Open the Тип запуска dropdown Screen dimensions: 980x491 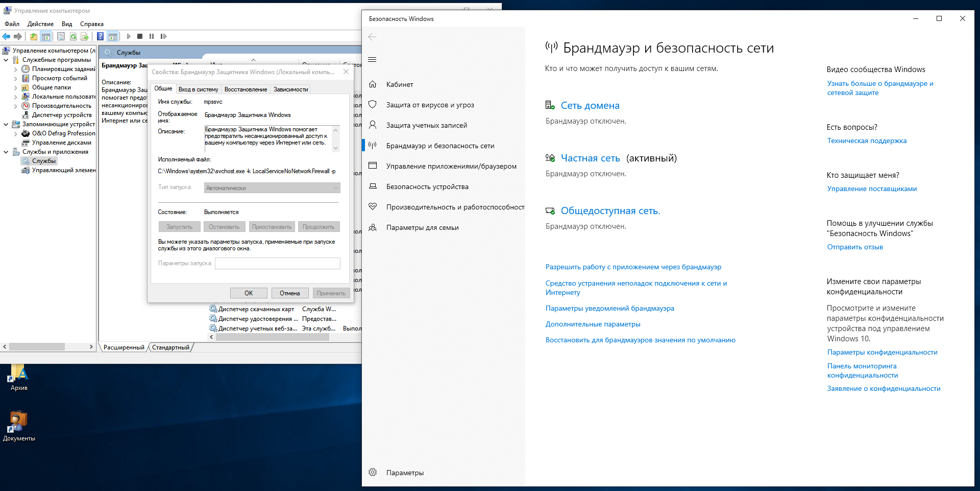pos(272,188)
